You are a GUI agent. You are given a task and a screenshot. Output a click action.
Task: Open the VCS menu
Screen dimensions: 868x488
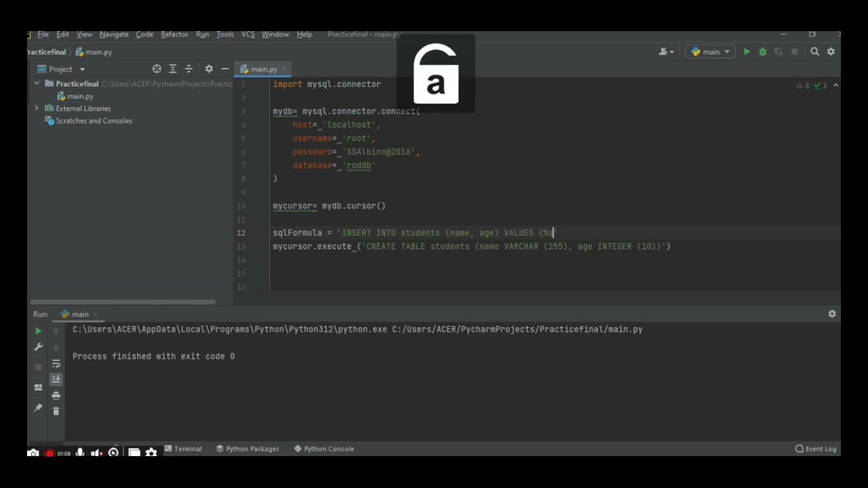click(x=248, y=34)
